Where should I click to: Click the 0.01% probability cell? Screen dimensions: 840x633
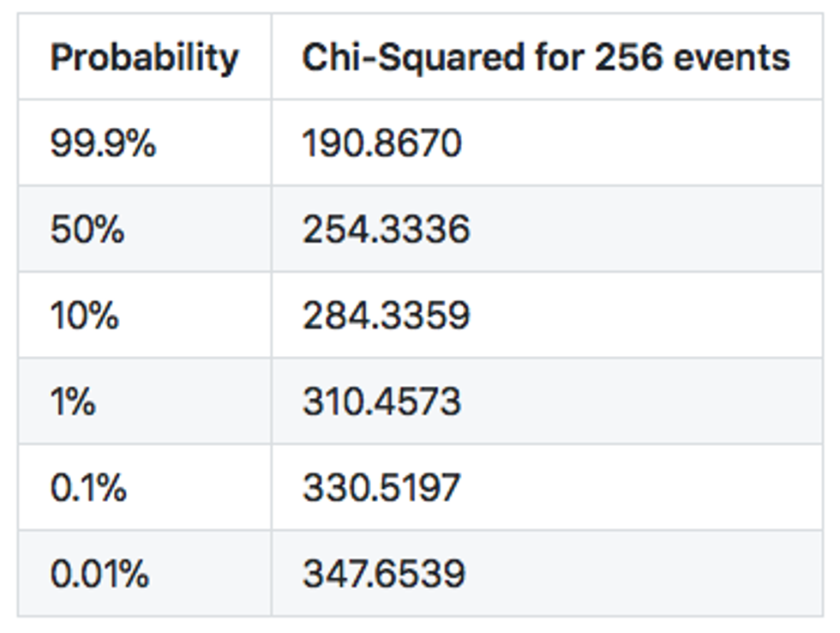(99, 573)
